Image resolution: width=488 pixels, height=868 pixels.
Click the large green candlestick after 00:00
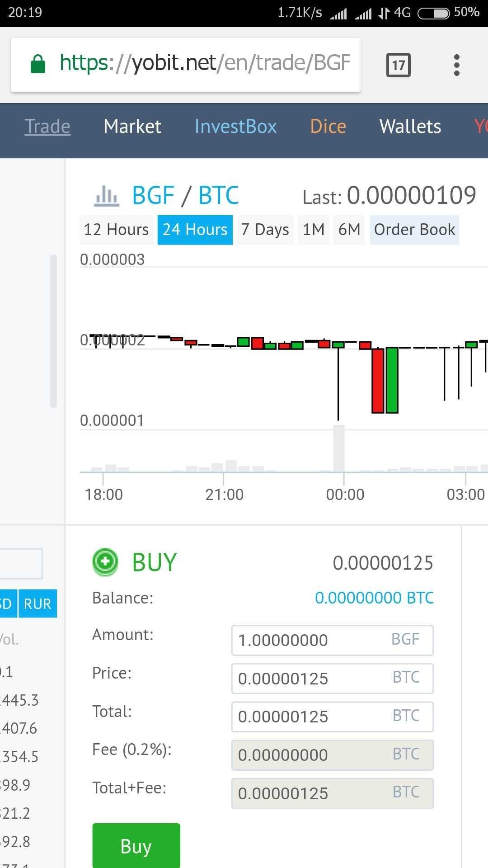[392, 380]
